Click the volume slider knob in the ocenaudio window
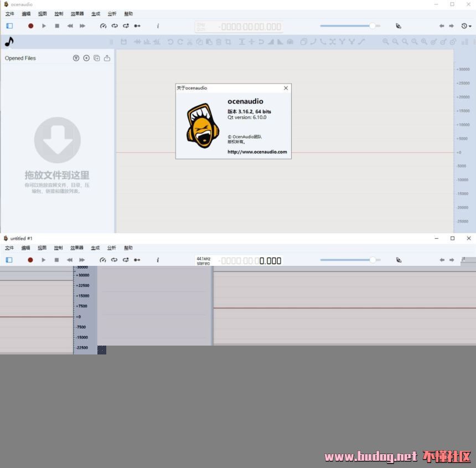 (372, 25)
